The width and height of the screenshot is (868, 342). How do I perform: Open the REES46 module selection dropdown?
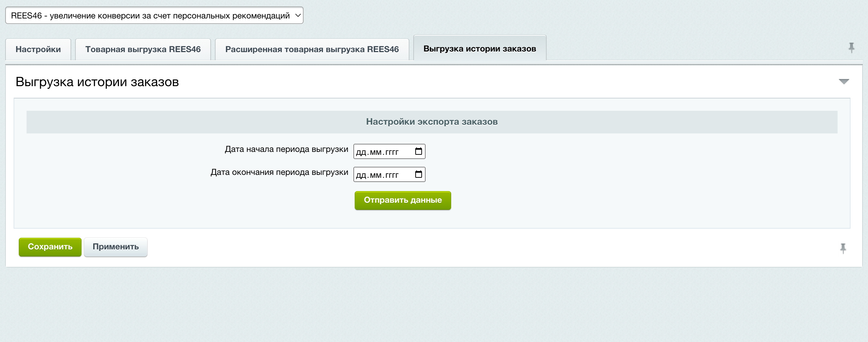click(x=154, y=15)
